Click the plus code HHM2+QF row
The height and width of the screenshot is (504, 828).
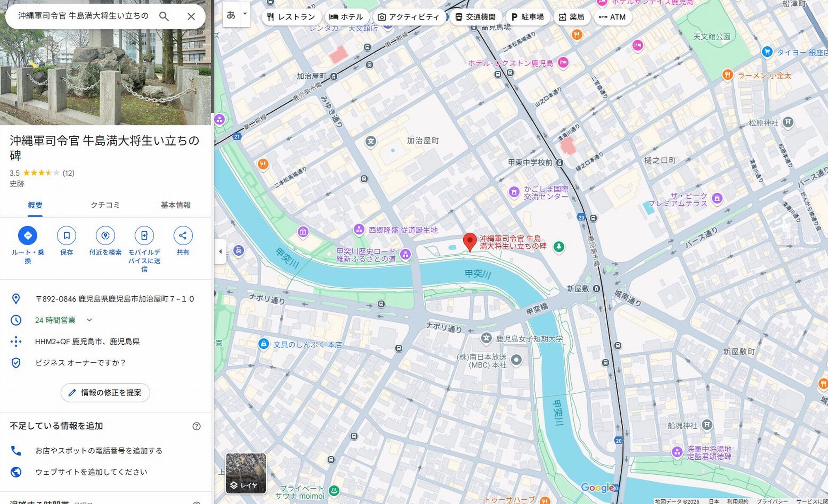pyautogui.click(x=106, y=341)
